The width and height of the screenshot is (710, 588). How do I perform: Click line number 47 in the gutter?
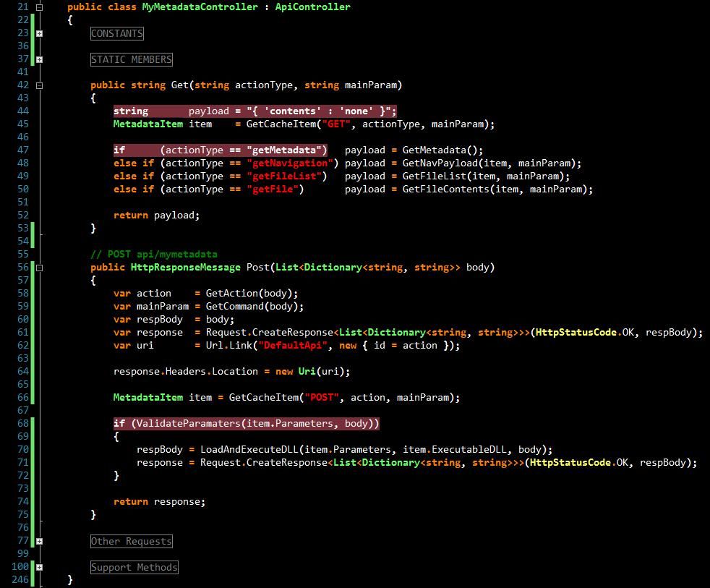click(22, 150)
